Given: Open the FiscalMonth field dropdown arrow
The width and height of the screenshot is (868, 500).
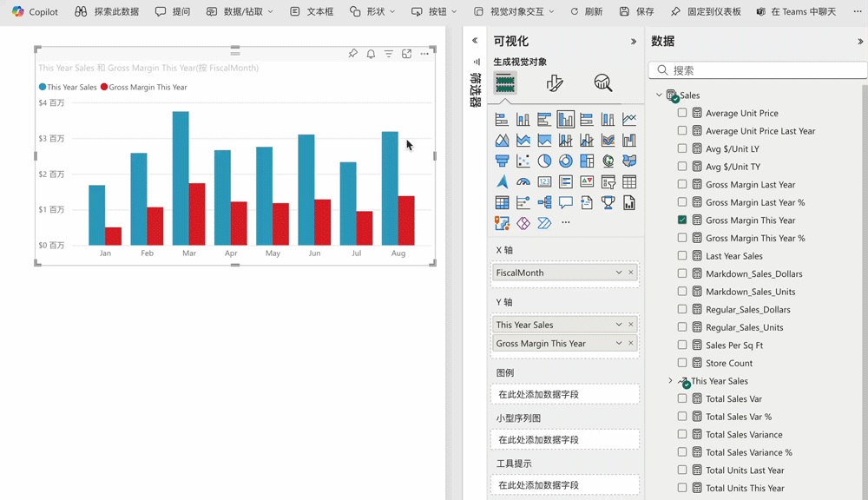Looking at the screenshot, I should click(x=619, y=273).
